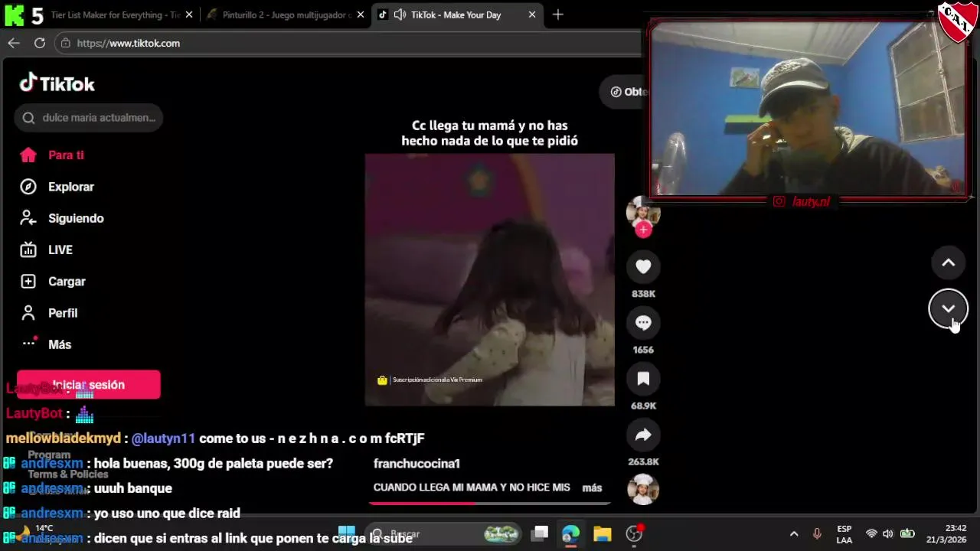
Task: Open Task View on taskbar
Action: point(541,533)
